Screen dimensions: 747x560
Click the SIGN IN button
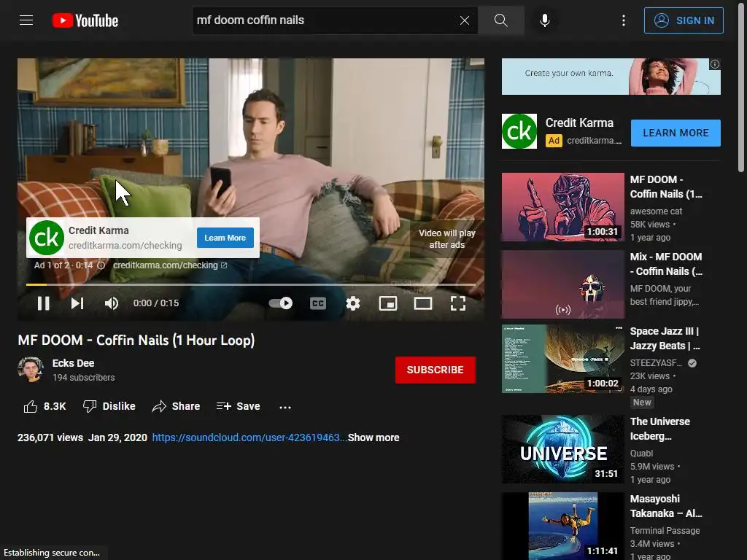(684, 20)
